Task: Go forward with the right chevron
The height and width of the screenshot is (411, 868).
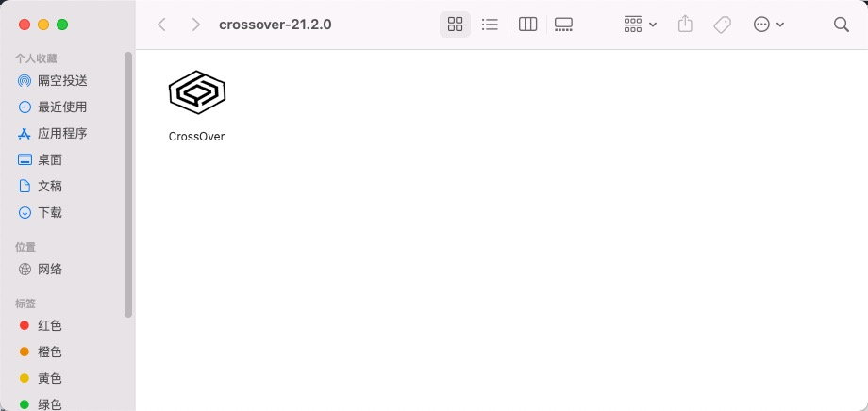Action: (x=195, y=25)
